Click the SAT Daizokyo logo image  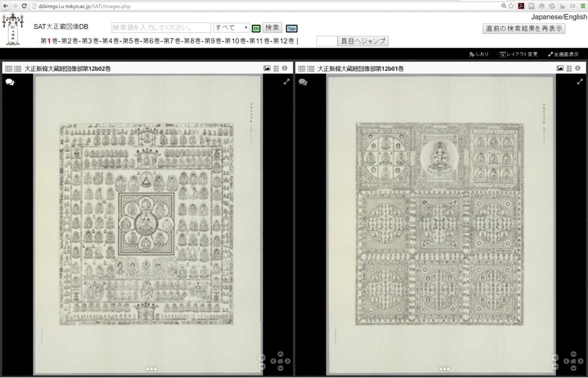click(13, 29)
